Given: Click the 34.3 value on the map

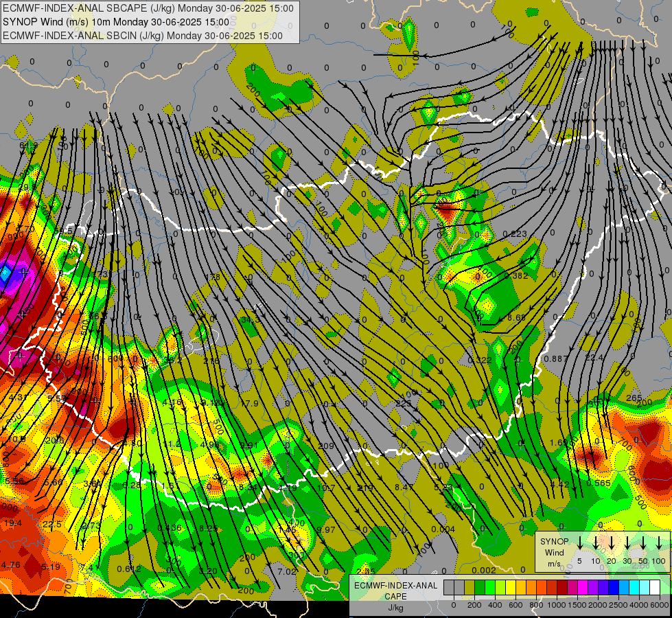Looking at the screenshot, I should (x=251, y=320).
